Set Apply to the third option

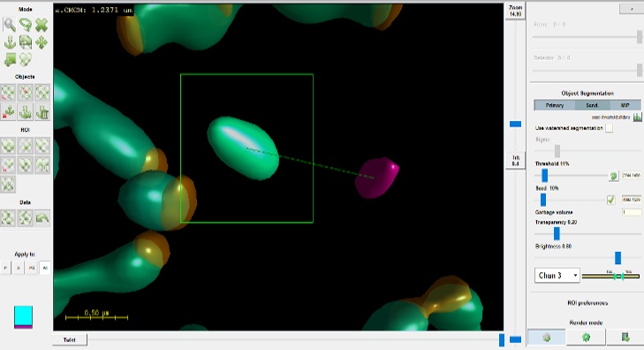click(x=32, y=268)
